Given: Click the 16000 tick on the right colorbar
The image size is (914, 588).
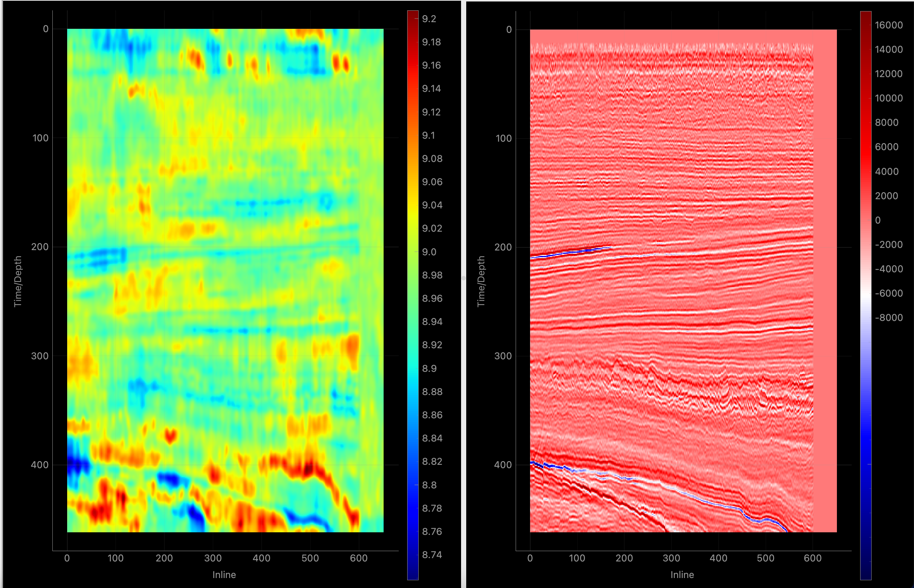Looking at the screenshot, I should coord(889,25).
